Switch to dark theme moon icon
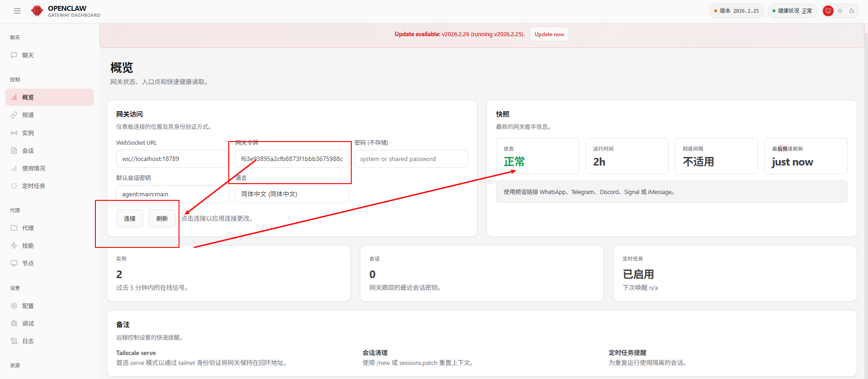Viewport: 868px width, 379px height. coord(852,11)
